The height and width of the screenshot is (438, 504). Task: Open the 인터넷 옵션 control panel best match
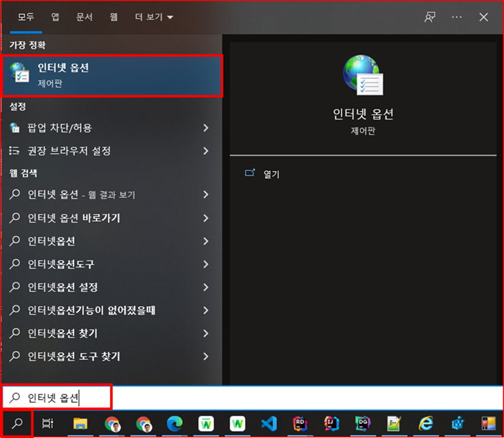[x=112, y=76]
